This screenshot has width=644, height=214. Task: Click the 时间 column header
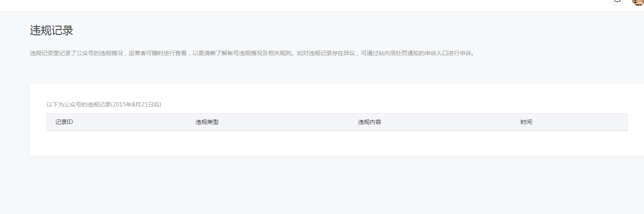(526, 122)
